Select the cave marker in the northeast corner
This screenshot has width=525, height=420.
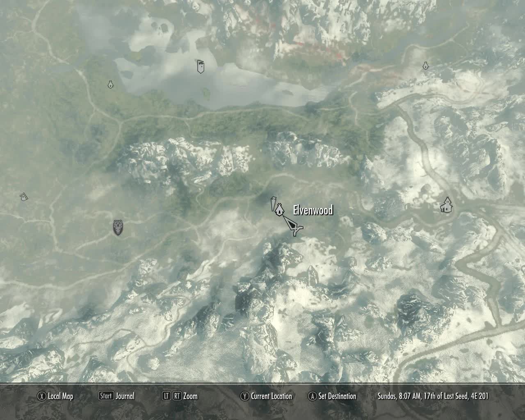pos(425,65)
